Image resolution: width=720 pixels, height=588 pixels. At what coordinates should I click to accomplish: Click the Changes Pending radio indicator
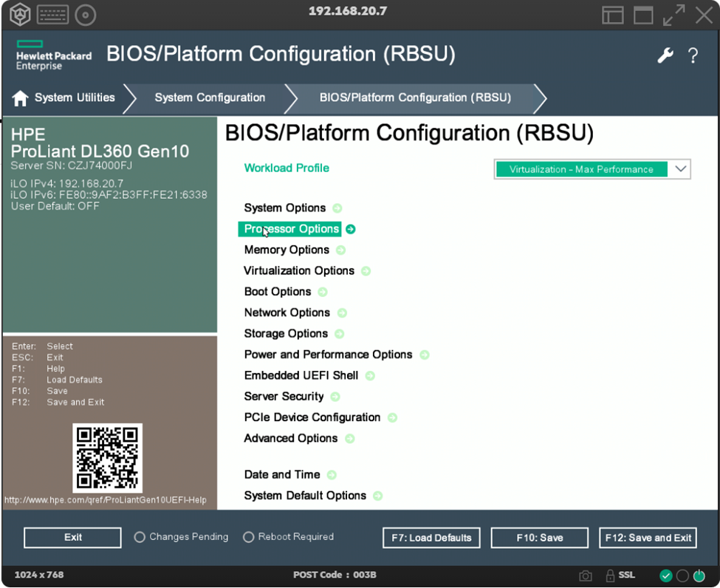pos(140,538)
